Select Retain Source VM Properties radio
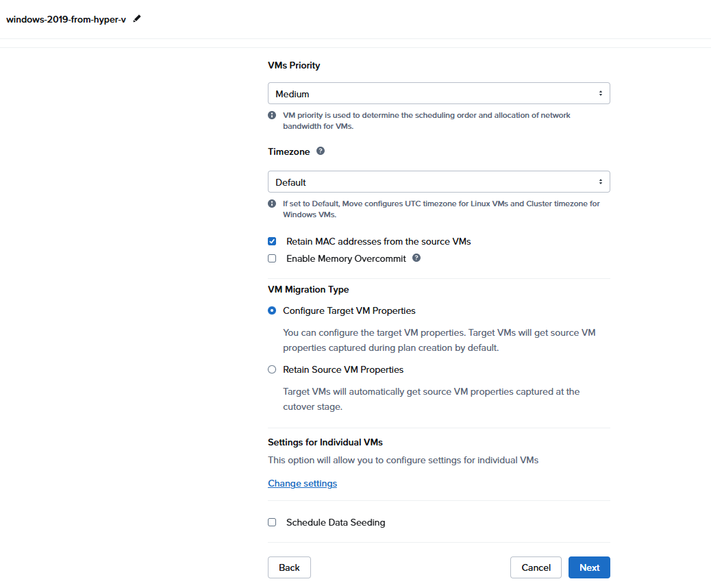711x588 pixels. tap(272, 369)
